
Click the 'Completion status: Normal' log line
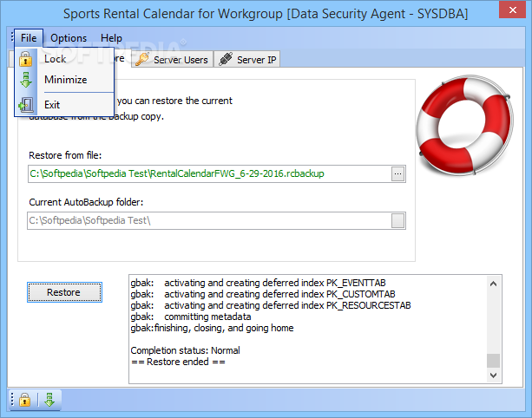click(x=185, y=350)
